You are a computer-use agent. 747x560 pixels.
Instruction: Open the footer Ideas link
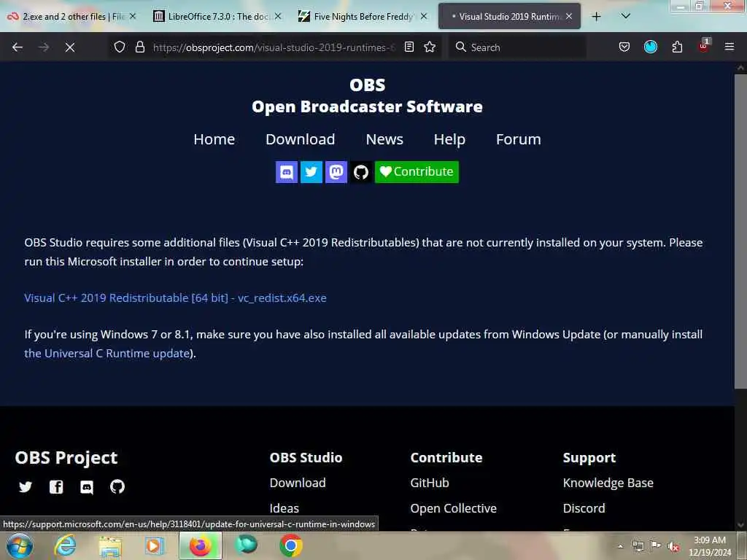[x=285, y=508]
